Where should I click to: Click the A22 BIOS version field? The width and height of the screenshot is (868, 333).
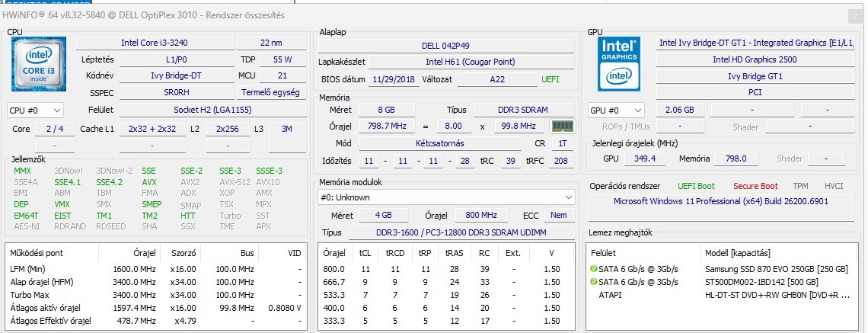(x=497, y=79)
